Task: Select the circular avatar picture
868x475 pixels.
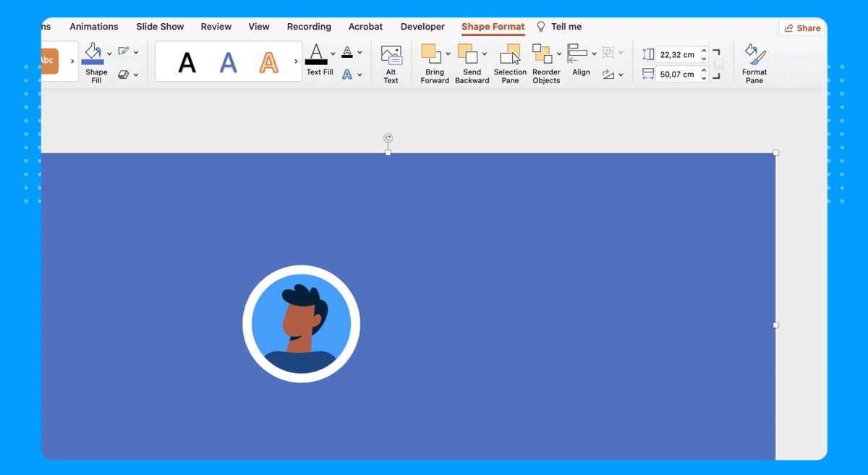Action: tap(301, 324)
